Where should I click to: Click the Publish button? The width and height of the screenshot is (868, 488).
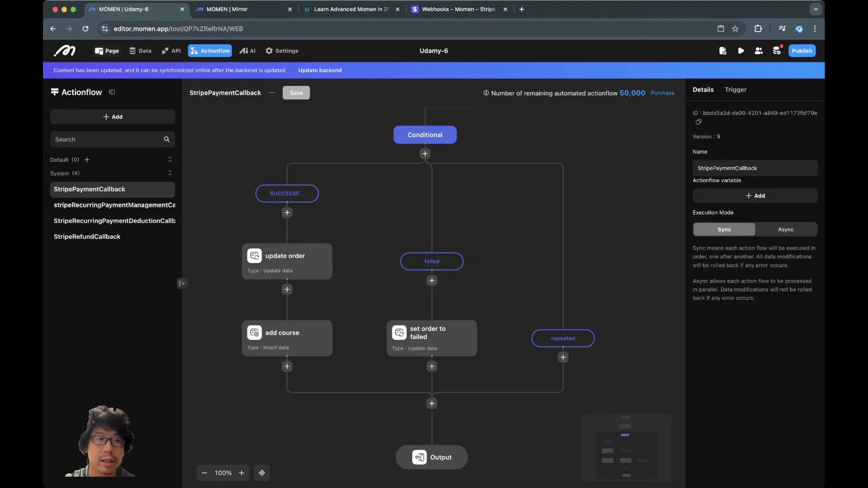tap(802, 51)
